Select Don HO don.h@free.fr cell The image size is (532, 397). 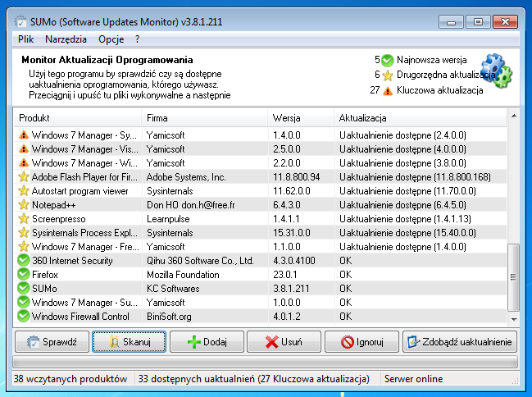191,205
